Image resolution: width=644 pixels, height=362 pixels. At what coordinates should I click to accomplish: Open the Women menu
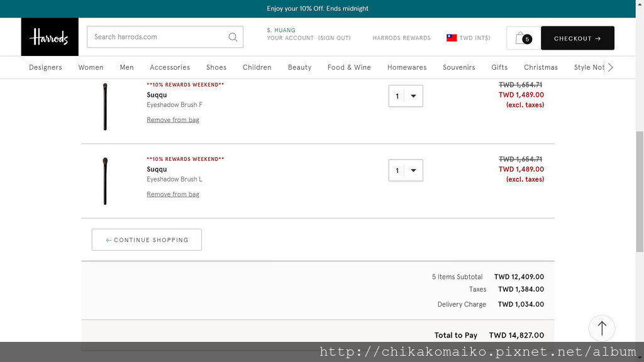pos(91,67)
